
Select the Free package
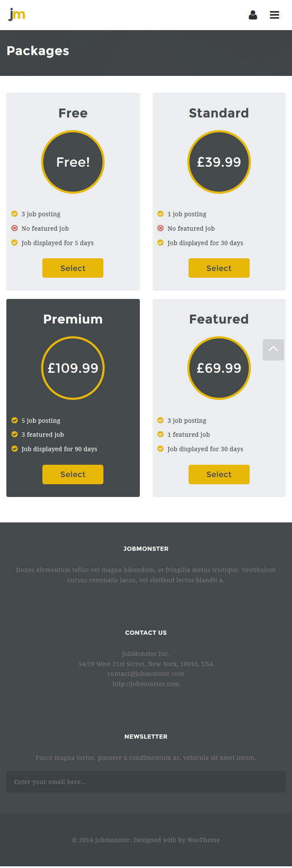point(73,268)
